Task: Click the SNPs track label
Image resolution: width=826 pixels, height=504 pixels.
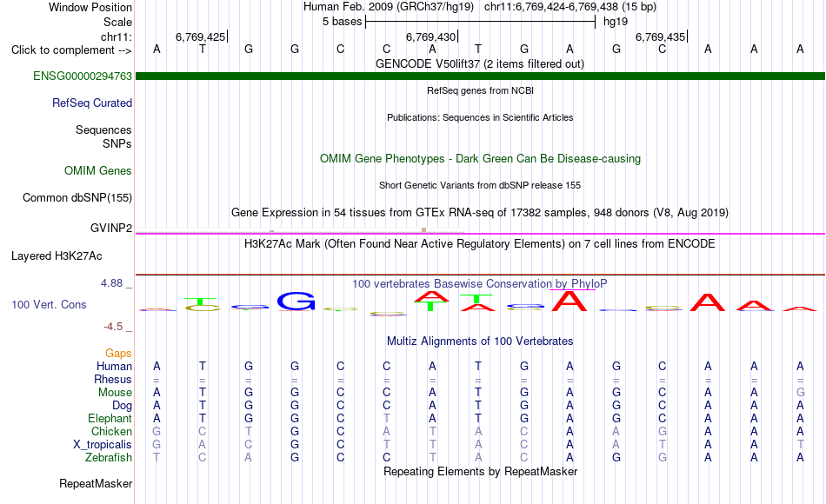Action: click(x=117, y=143)
